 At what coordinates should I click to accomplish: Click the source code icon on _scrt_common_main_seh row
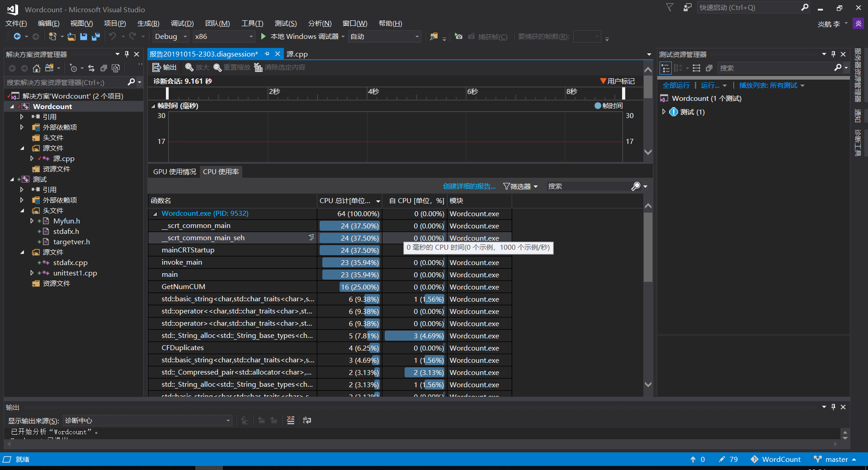(311, 237)
